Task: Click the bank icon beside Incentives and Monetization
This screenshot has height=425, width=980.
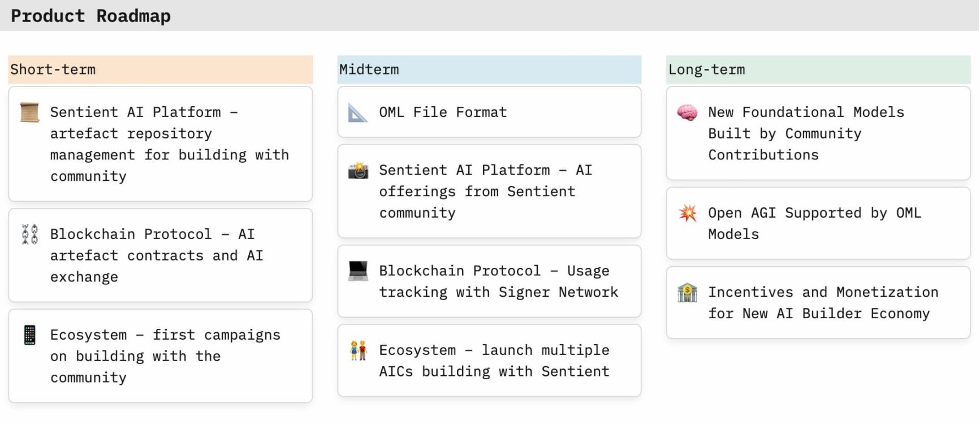Action: 687,293
